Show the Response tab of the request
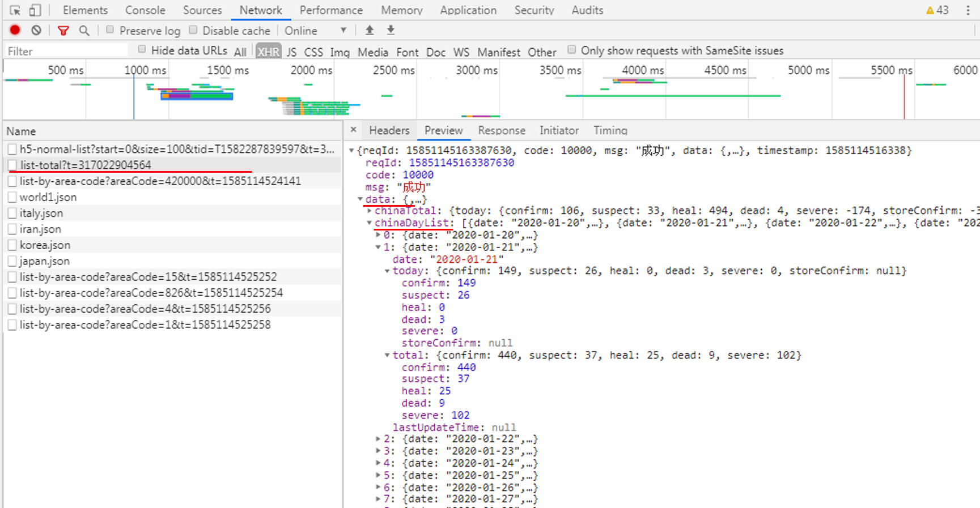Viewport: 980px width, 508px height. (502, 130)
